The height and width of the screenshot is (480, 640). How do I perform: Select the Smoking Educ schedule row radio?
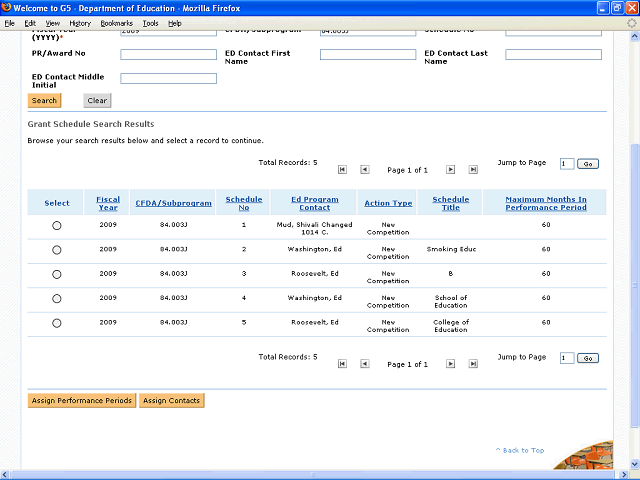point(57,250)
